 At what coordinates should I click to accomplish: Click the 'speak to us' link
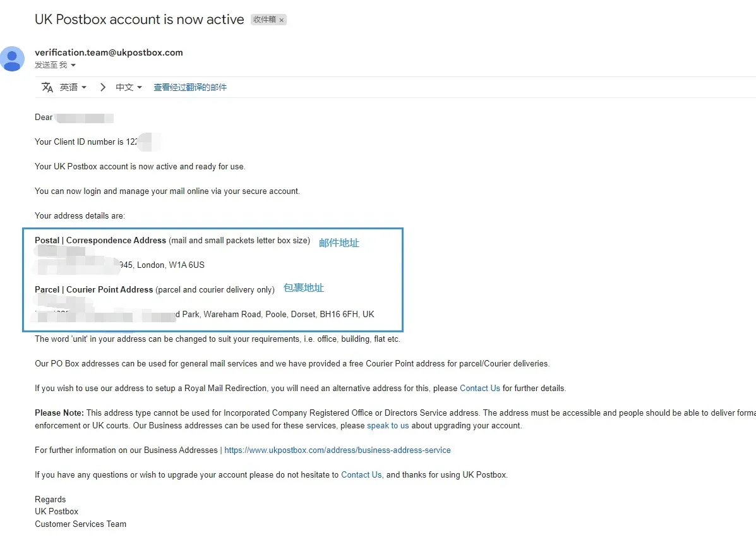point(388,426)
